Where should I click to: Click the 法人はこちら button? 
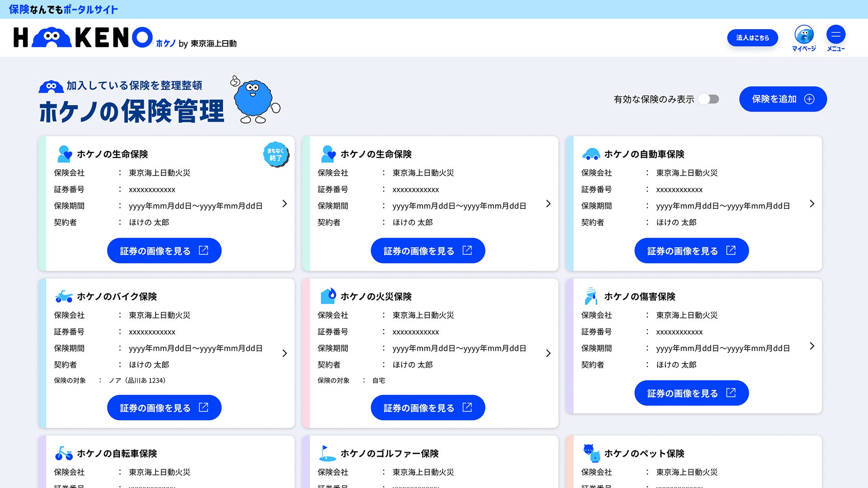pos(752,38)
